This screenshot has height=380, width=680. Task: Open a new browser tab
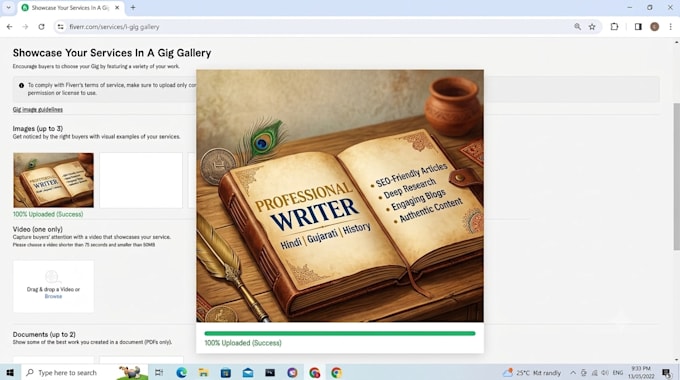point(133,7)
